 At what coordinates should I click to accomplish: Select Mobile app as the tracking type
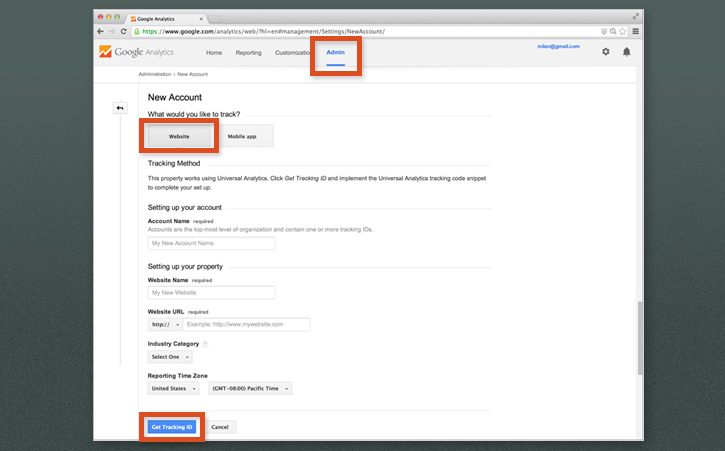(x=243, y=136)
